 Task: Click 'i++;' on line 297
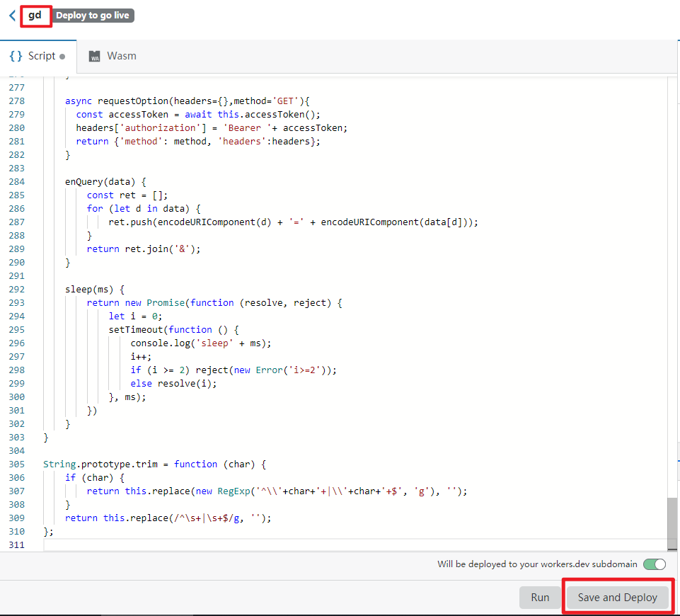pyautogui.click(x=141, y=357)
